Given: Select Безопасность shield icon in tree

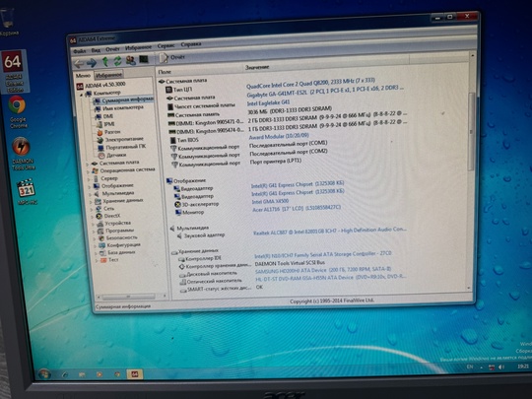Looking at the screenshot, I should 100,238.
